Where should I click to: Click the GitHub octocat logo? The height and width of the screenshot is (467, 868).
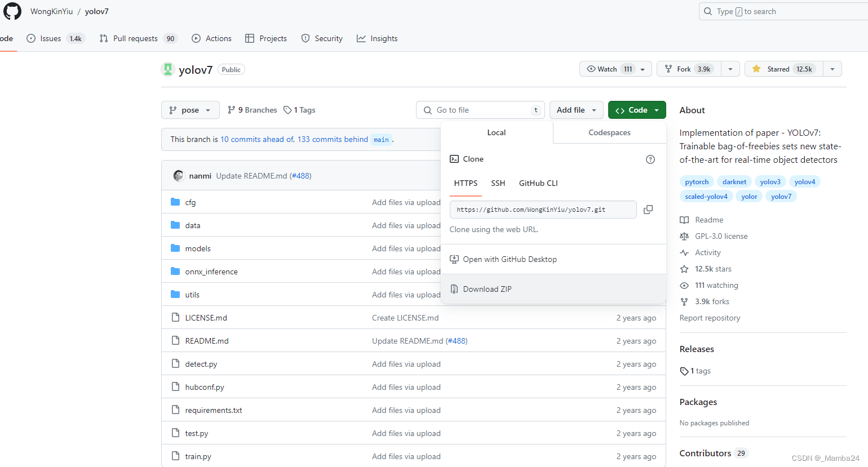[x=12, y=11]
